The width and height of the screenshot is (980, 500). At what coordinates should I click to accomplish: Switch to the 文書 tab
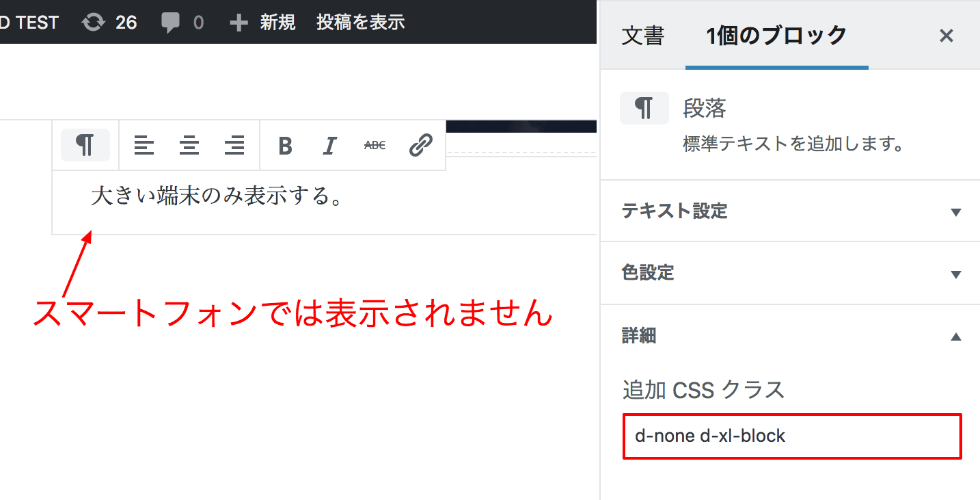[642, 36]
